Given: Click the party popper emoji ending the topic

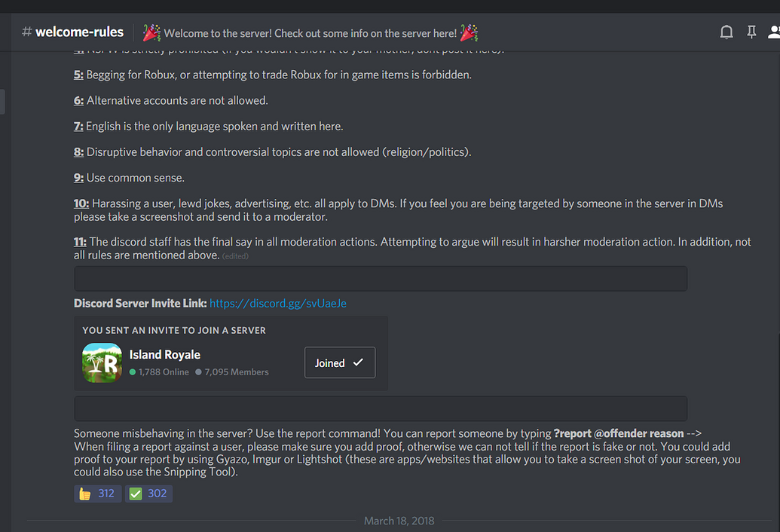Looking at the screenshot, I should 469,32.
